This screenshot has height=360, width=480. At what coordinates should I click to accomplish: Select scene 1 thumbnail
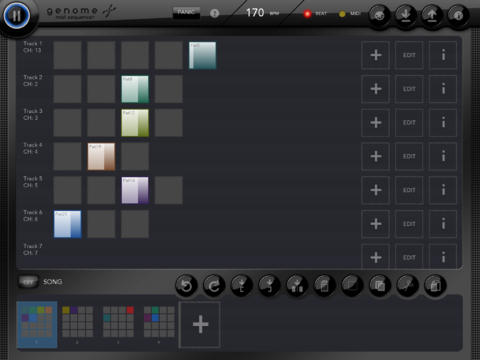37,324
